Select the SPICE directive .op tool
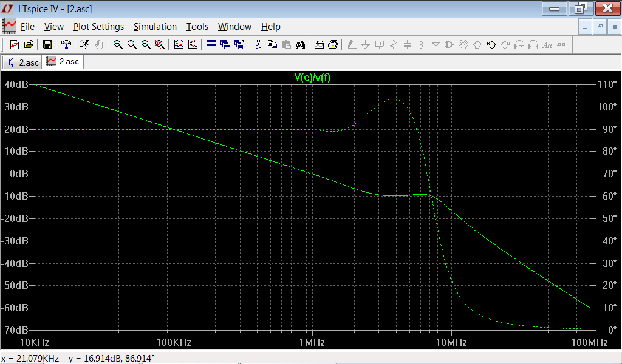Image resolution: width=622 pixels, height=364 pixels. (x=561, y=45)
